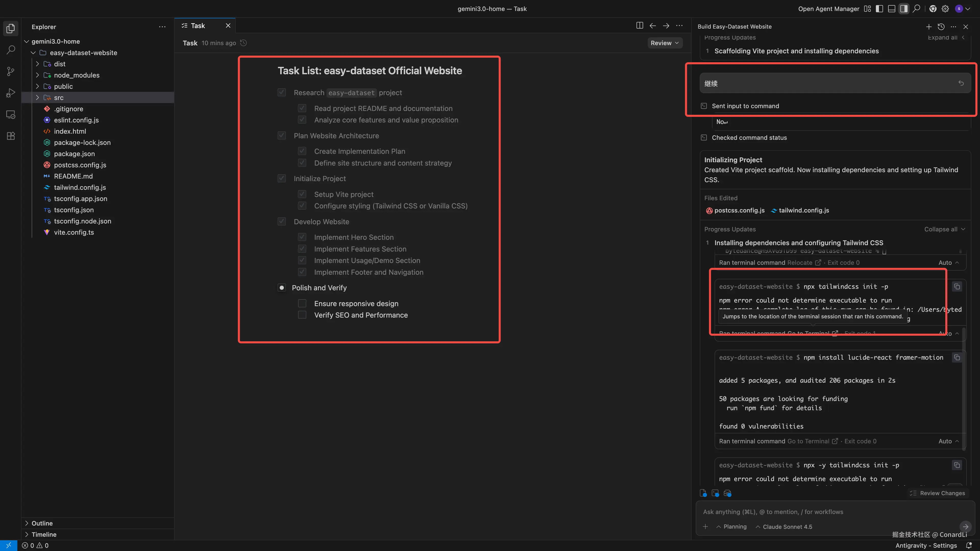Copy the npx tailwindcss init command
This screenshot has width=980, height=551.
pyautogui.click(x=957, y=287)
